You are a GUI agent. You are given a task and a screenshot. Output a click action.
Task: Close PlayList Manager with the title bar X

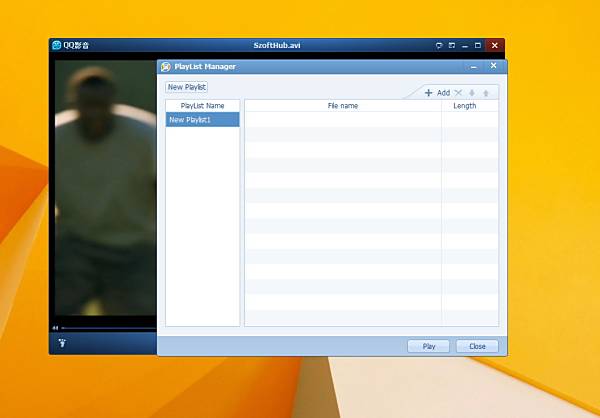[x=494, y=66]
